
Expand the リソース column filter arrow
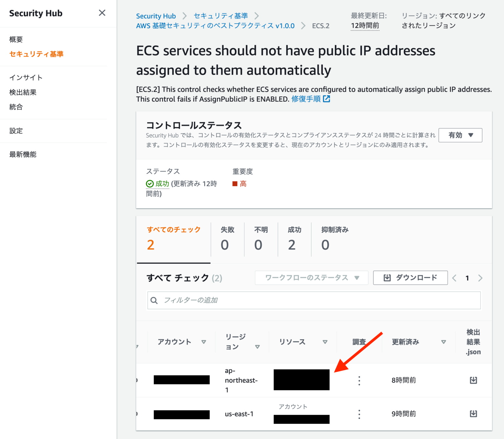coord(325,342)
